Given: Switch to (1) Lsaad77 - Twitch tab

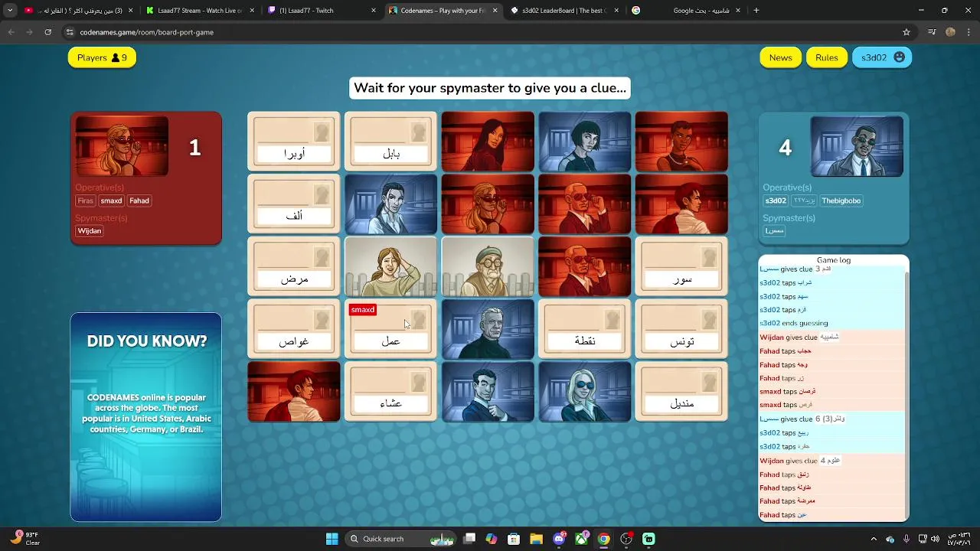Looking at the screenshot, I should [322, 11].
